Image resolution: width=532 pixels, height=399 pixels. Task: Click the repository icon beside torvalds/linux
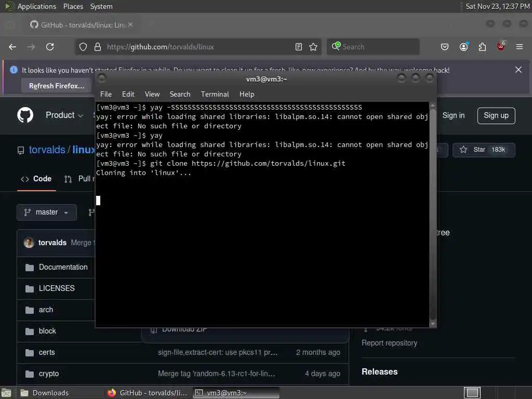pyautogui.click(x=21, y=150)
